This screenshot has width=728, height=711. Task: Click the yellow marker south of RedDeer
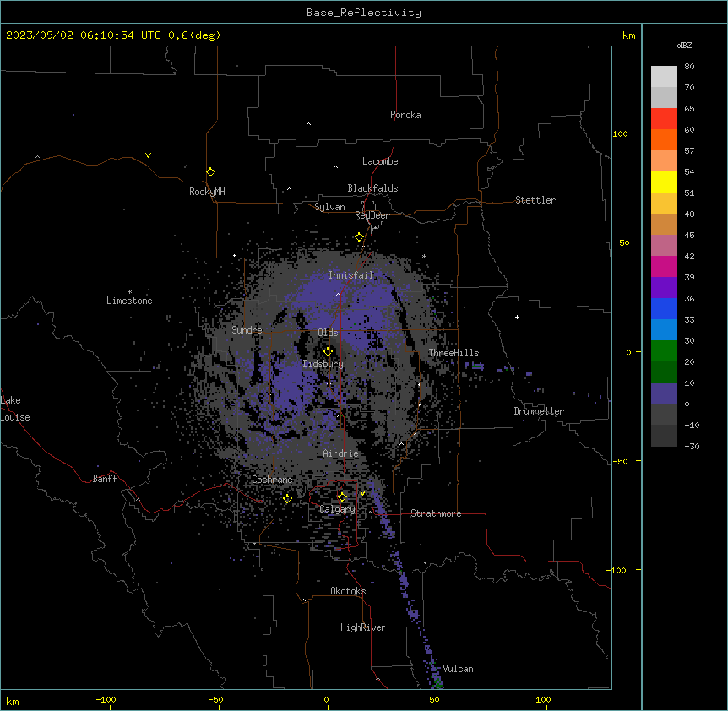[x=359, y=237]
